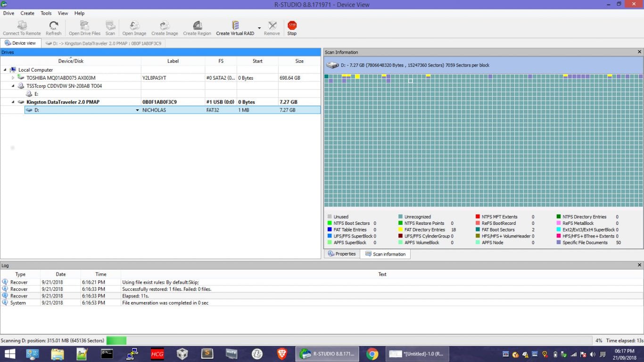Click the Open Drive Files icon
The width and height of the screenshot is (644, 362).
84,26
